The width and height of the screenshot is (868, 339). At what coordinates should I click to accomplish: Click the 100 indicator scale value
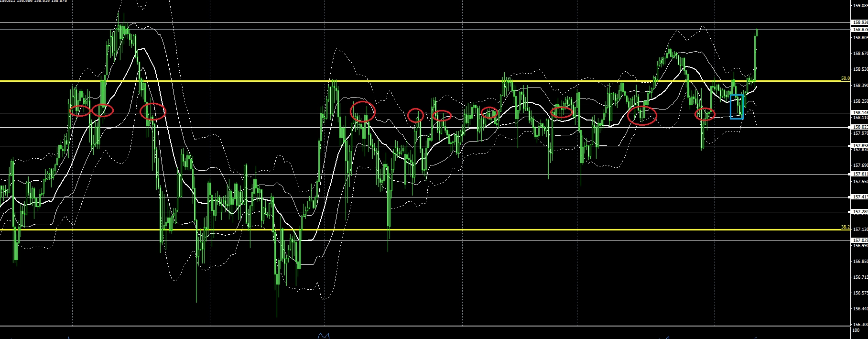(x=856, y=330)
